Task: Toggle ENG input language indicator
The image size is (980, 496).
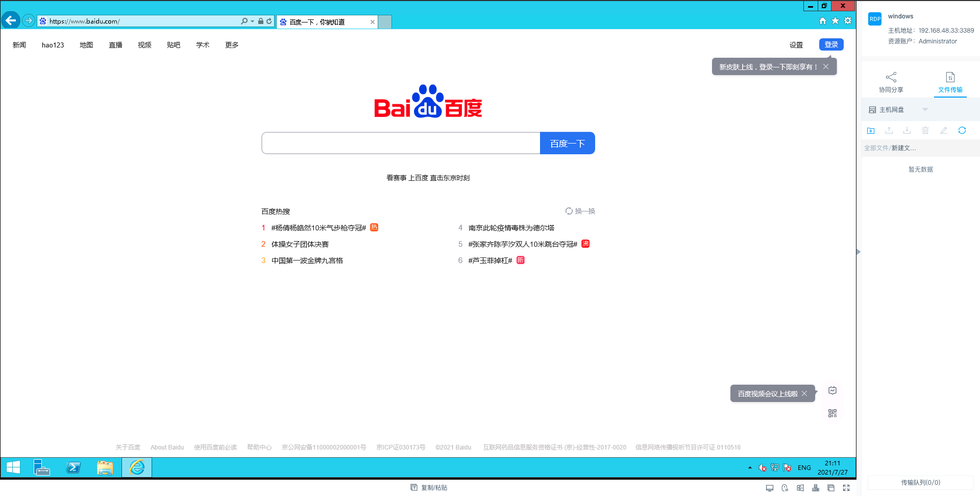Action: pos(804,467)
